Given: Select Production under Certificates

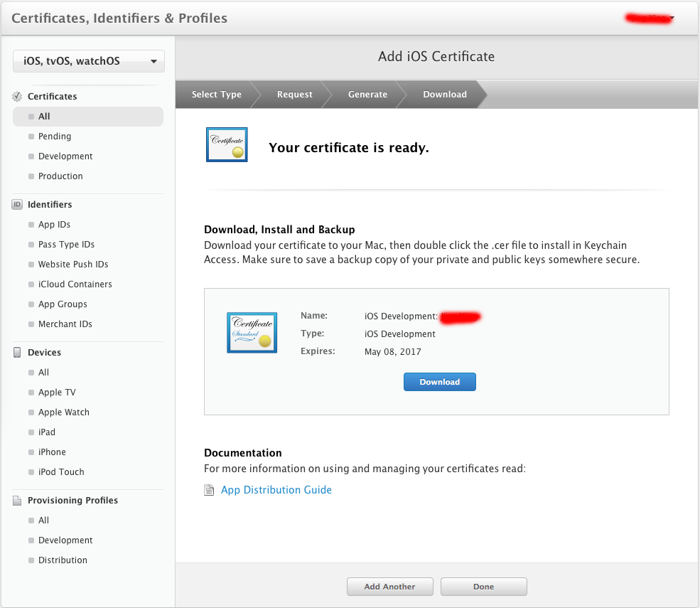Looking at the screenshot, I should 60,176.
